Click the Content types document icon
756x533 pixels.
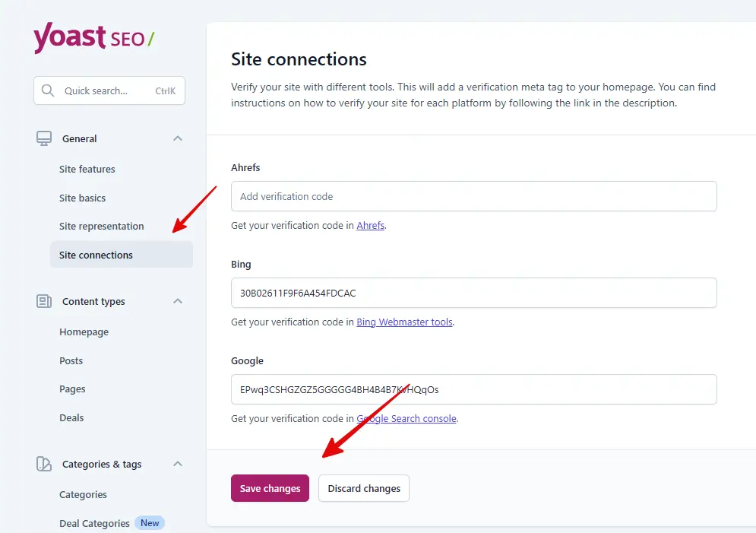(43, 301)
